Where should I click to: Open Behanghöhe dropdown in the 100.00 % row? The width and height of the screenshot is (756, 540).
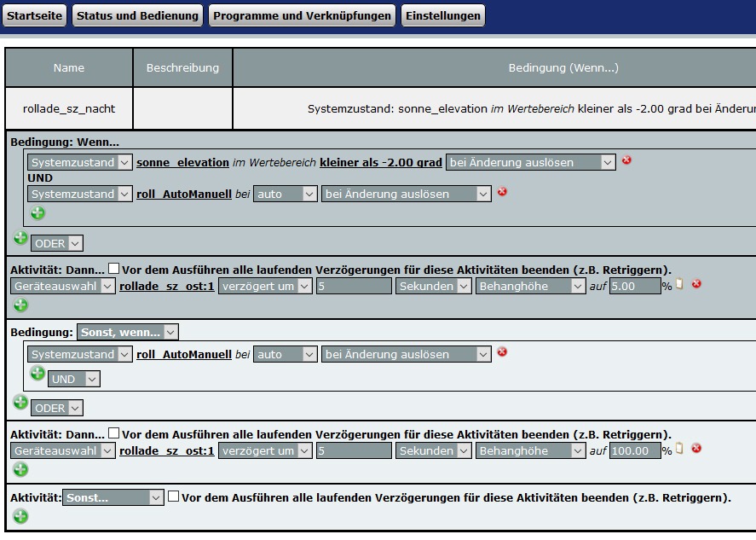tap(530, 450)
